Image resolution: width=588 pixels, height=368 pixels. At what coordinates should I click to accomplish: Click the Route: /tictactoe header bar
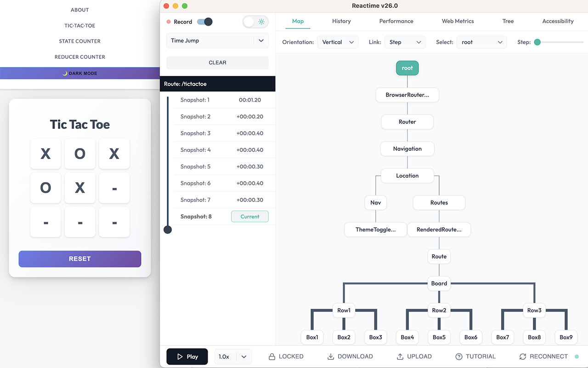[x=218, y=84]
